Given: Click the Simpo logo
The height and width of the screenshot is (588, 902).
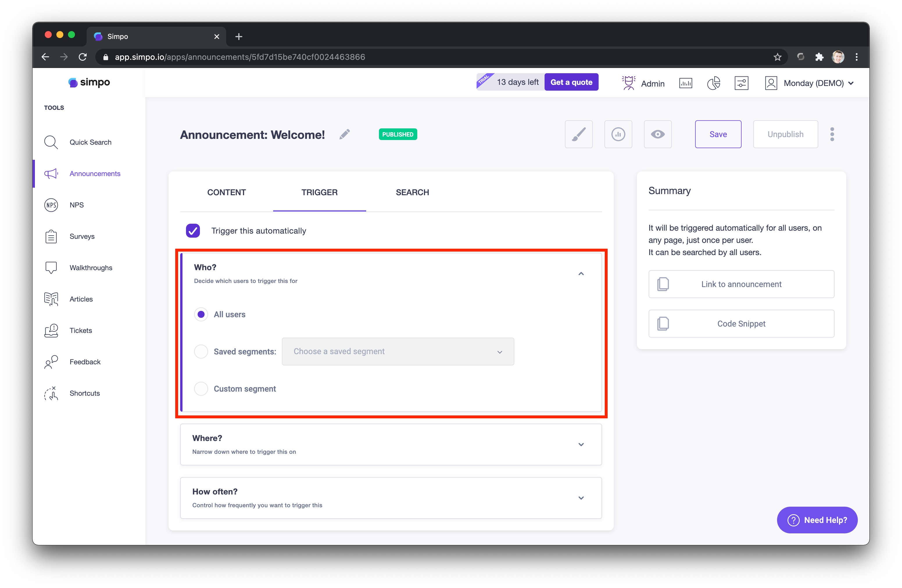Looking at the screenshot, I should point(89,82).
